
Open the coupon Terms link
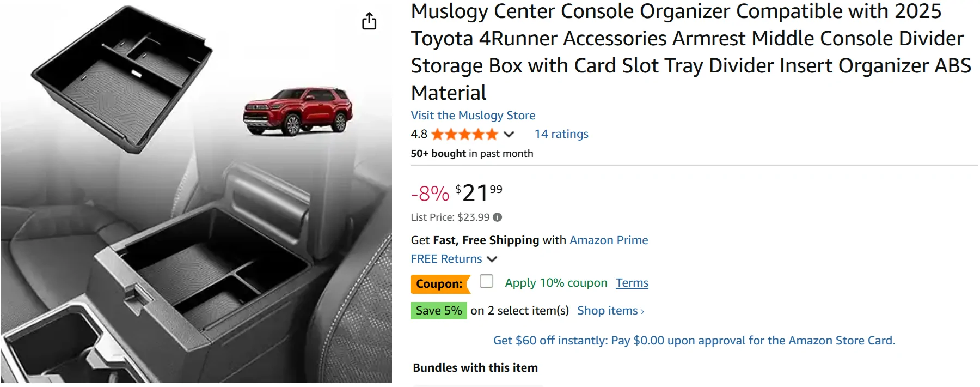click(x=632, y=283)
